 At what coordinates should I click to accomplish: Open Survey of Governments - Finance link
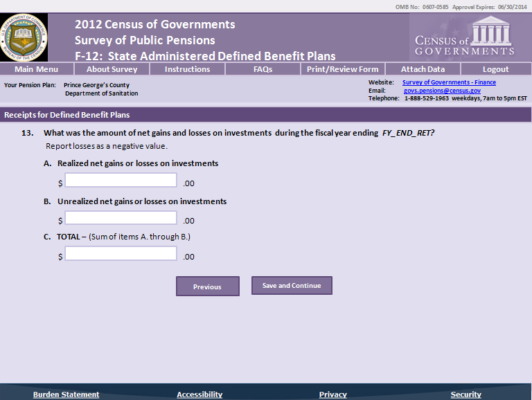(449, 82)
